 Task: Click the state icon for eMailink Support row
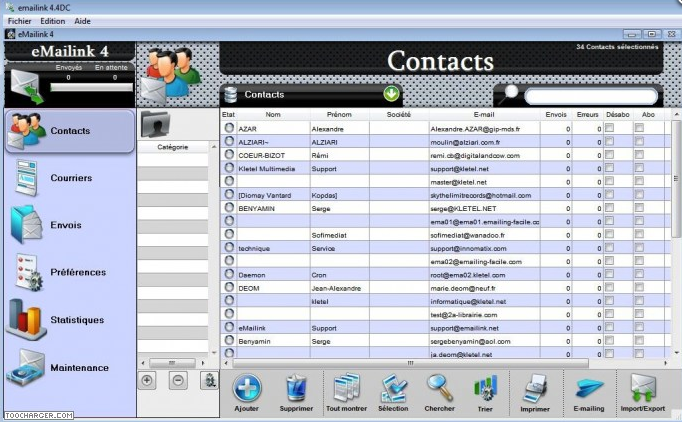pyautogui.click(x=229, y=328)
